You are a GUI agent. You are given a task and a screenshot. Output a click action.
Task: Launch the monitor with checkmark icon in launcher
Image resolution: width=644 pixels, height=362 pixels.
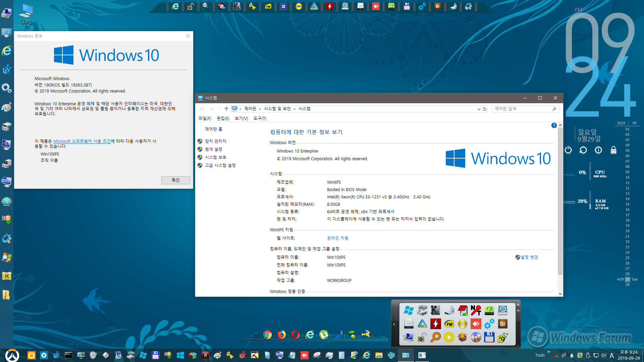(x=409, y=337)
